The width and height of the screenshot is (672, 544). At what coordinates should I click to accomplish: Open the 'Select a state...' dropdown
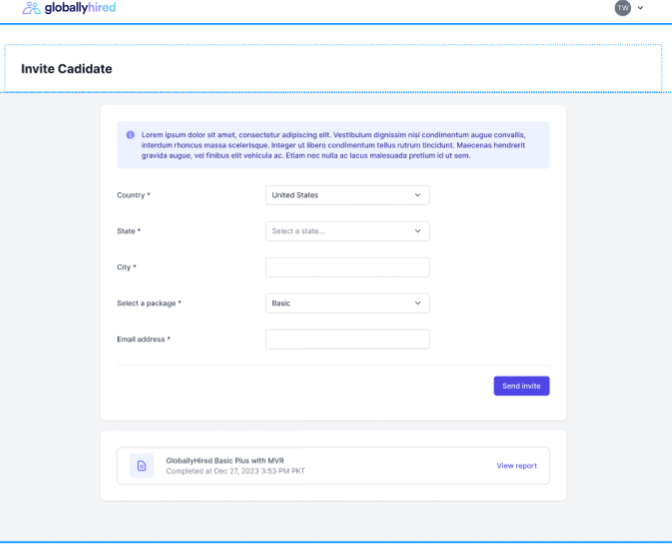(347, 231)
